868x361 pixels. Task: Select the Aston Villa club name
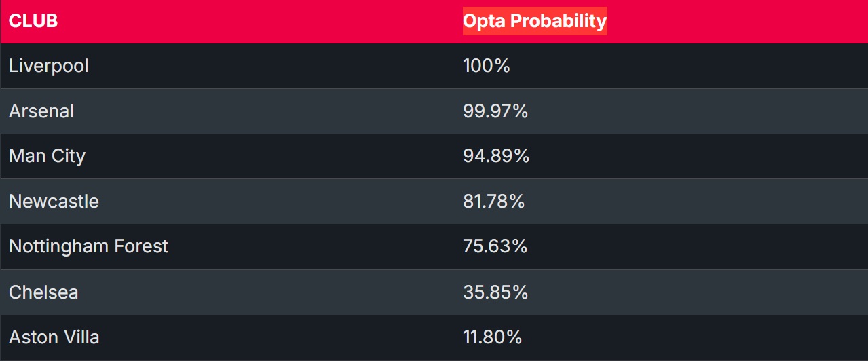point(54,337)
